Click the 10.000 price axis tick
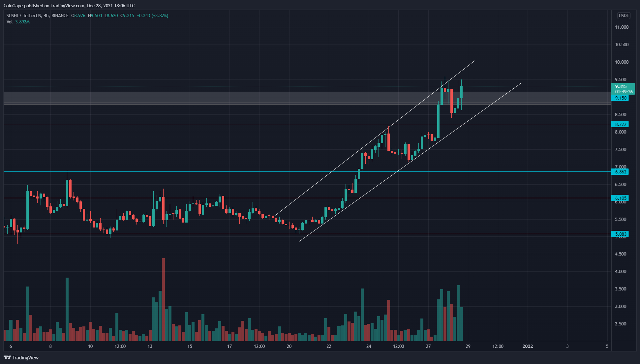Screen dimensions: 640x364 (x=622, y=62)
